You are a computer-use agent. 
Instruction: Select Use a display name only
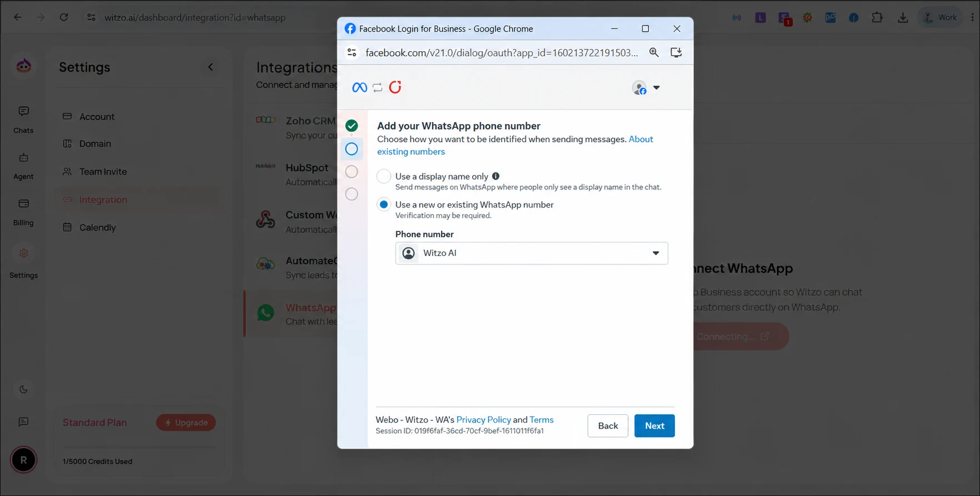[x=384, y=176]
